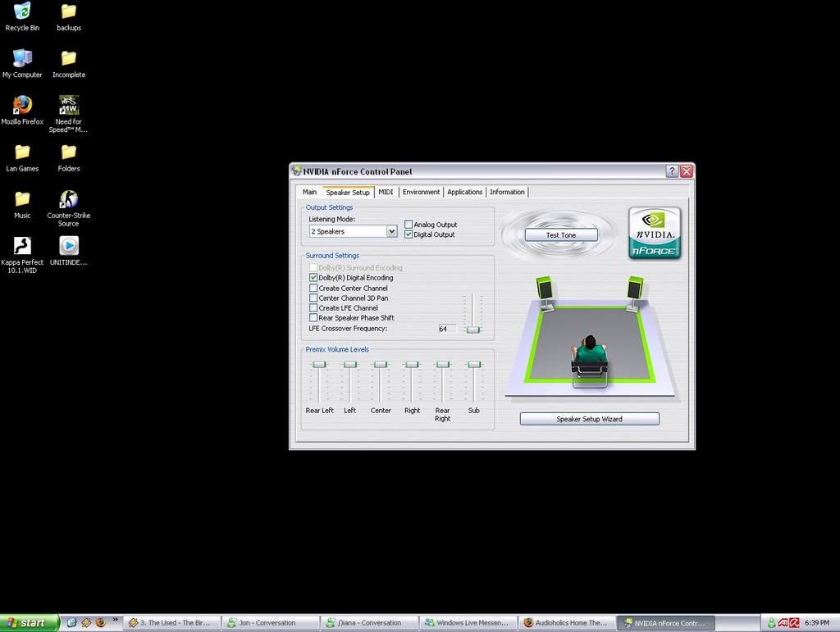The image size is (840, 632).
Task: Switch to the Main tab
Action: click(x=309, y=192)
